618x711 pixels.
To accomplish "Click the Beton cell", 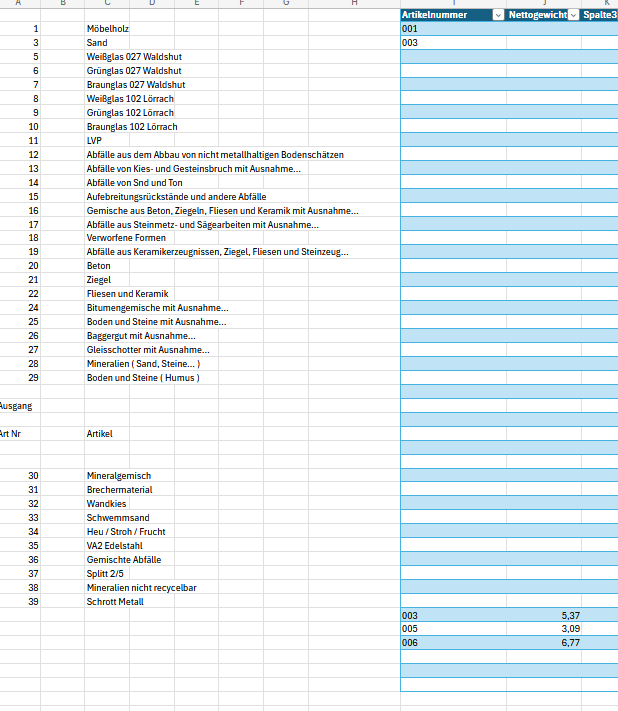I will (x=98, y=266).
